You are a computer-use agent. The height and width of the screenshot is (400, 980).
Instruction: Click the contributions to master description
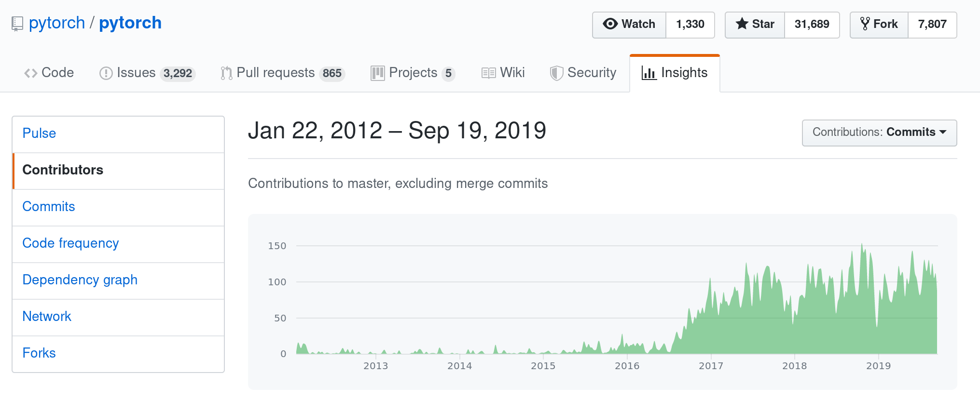pyautogui.click(x=398, y=184)
